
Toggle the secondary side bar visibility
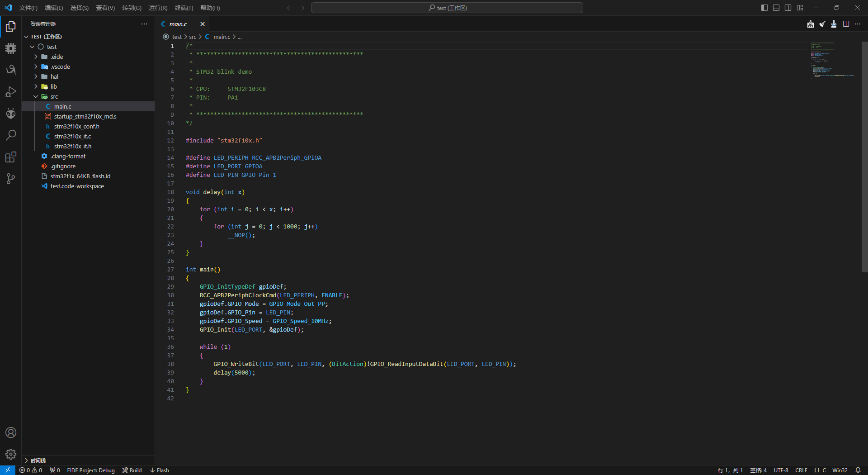[x=788, y=8]
